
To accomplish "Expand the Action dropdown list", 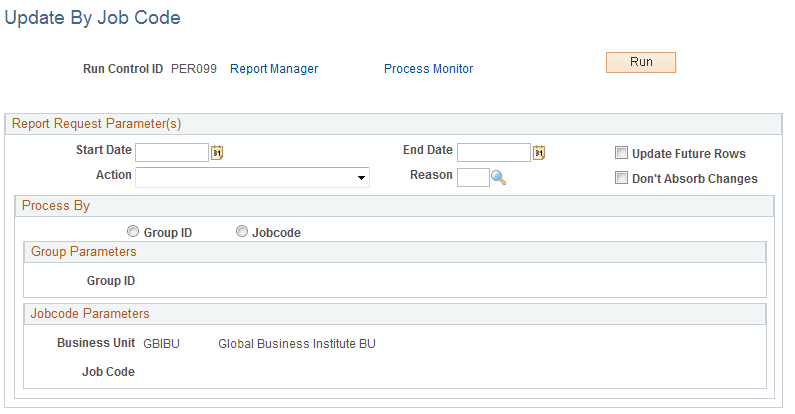I will (252, 177).
